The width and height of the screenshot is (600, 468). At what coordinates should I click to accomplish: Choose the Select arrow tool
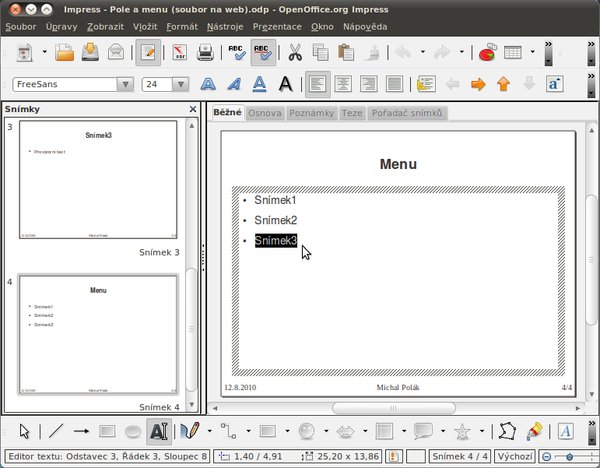24,431
